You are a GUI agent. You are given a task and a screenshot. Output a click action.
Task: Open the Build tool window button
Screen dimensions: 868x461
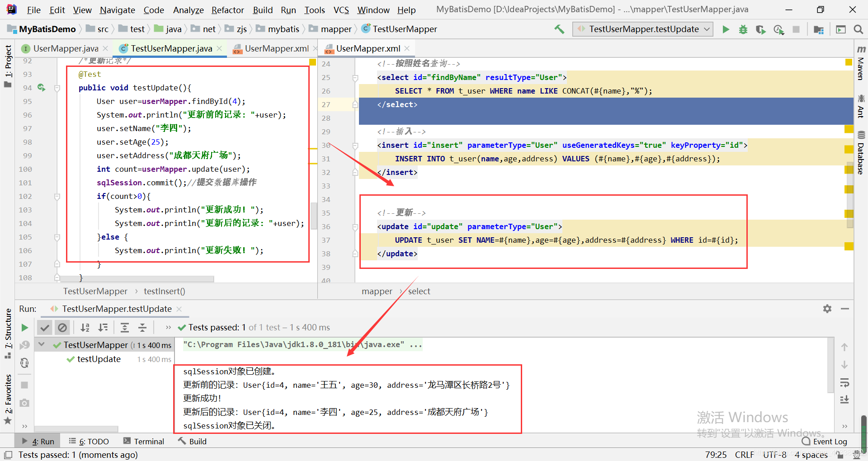coord(192,442)
